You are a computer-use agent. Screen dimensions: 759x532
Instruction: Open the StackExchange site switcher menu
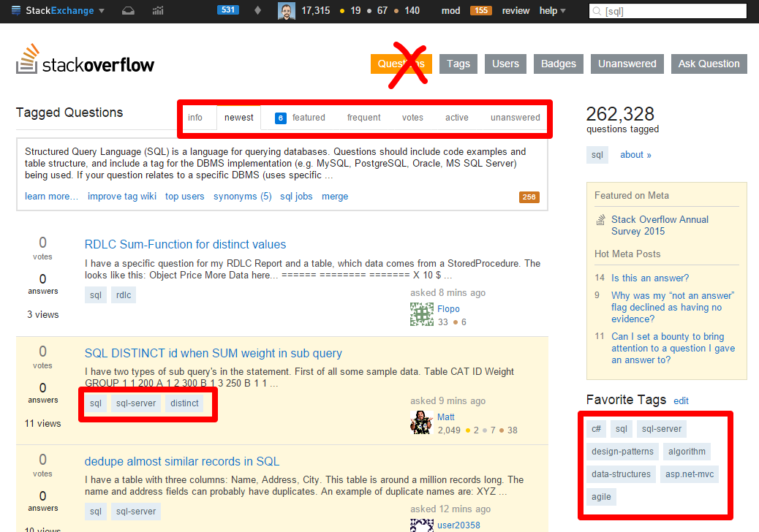tap(58, 11)
